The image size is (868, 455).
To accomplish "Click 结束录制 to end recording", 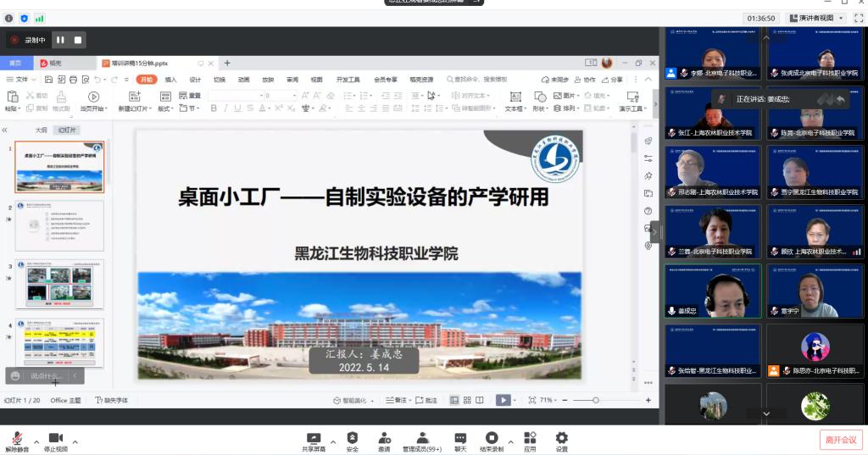I will pos(491,439).
